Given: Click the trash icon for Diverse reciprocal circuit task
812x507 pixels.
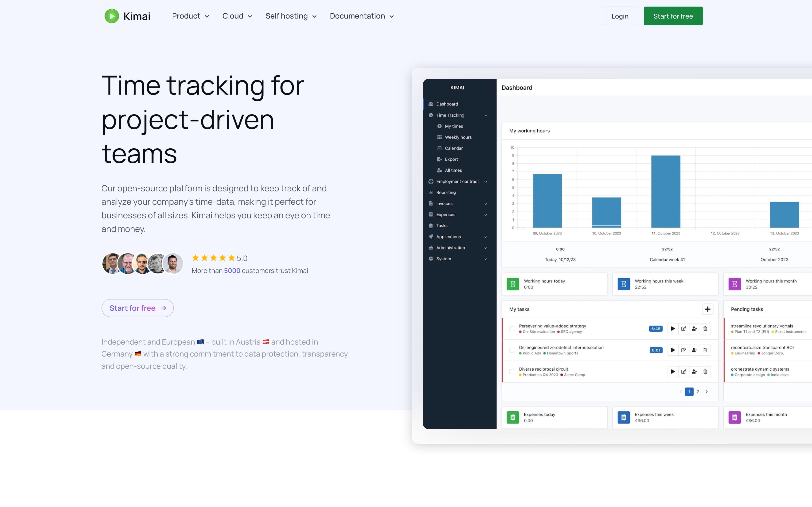Looking at the screenshot, I should point(705,372).
